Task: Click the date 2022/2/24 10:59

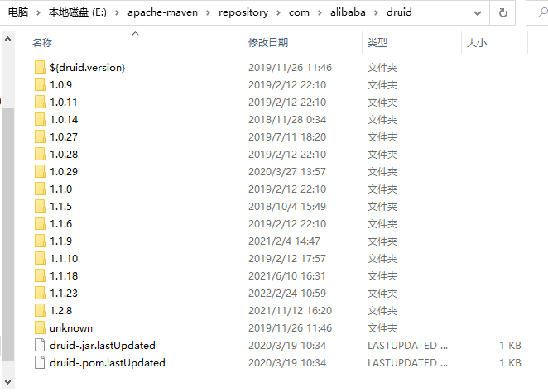Action: click(287, 294)
